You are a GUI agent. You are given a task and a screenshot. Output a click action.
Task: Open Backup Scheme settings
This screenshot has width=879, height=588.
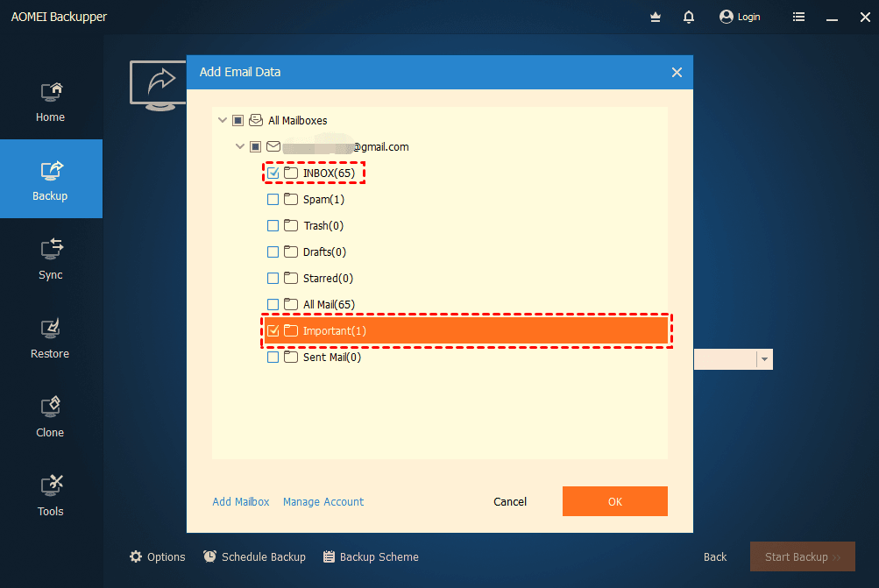371,556
